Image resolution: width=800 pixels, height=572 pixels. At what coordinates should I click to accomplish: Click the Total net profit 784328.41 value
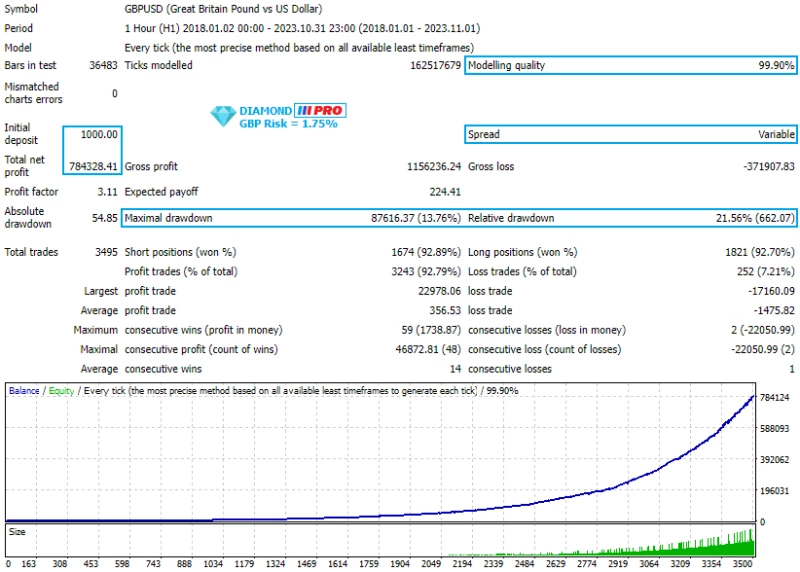coord(94,166)
